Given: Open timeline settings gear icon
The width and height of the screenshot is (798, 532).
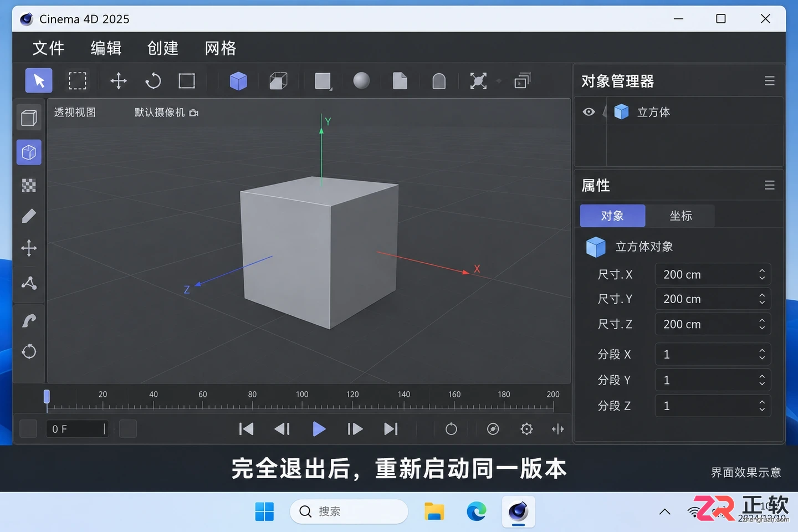Looking at the screenshot, I should (526, 429).
